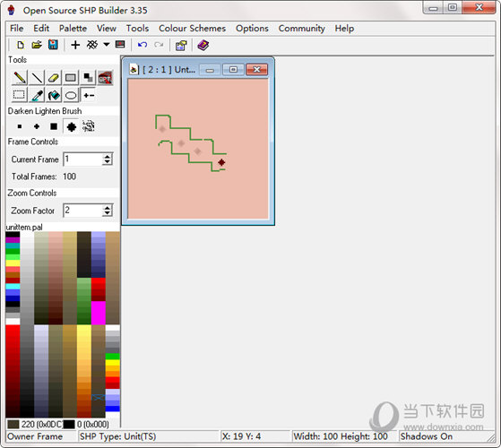501x448 pixels.
Task: Select the Ellipse tool
Action: point(71,95)
